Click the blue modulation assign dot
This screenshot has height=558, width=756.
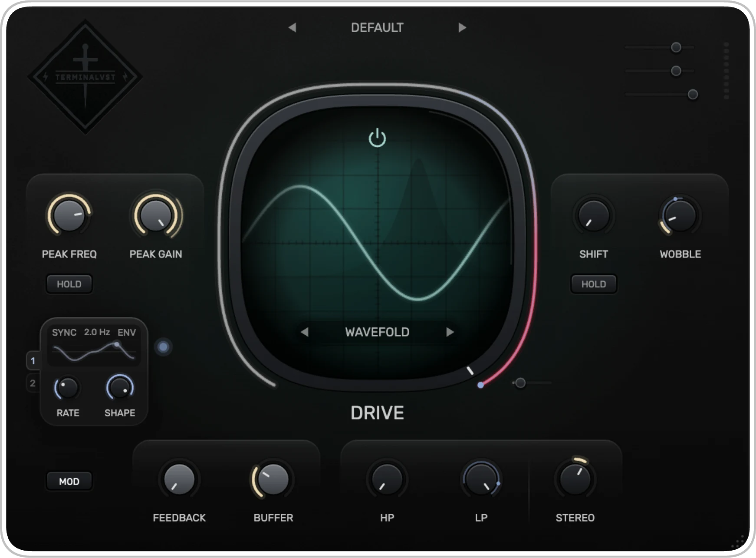coord(163,347)
